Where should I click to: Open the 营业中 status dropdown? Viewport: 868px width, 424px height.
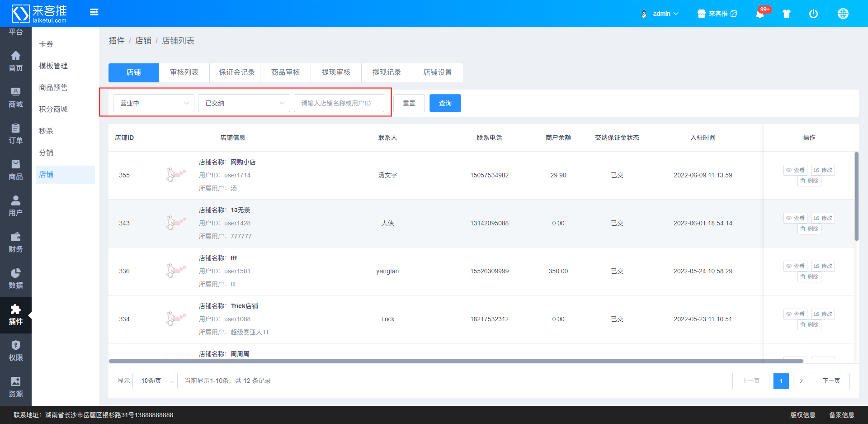tap(154, 103)
